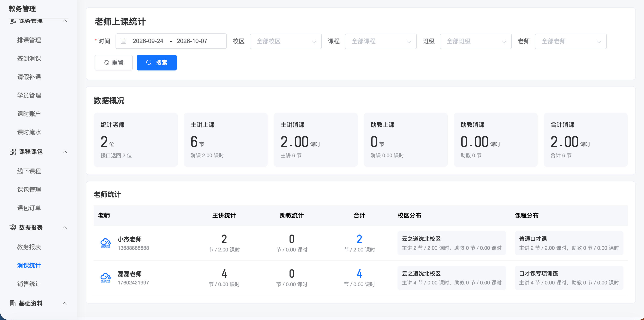Image resolution: width=644 pixels, height=320 pixels.
Task: Click the magnifier icon on 搜索 button
Action: pyautogui.click(x=149, y=63)
